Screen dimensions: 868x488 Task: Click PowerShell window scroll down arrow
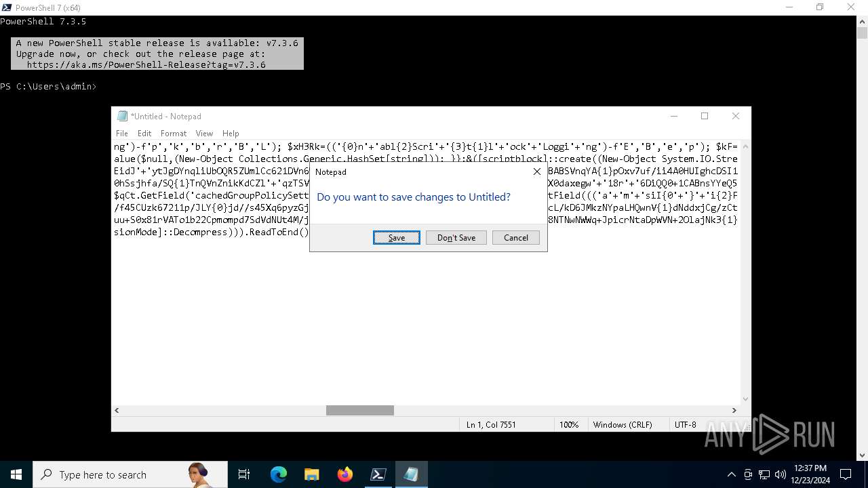click(862, 455)
